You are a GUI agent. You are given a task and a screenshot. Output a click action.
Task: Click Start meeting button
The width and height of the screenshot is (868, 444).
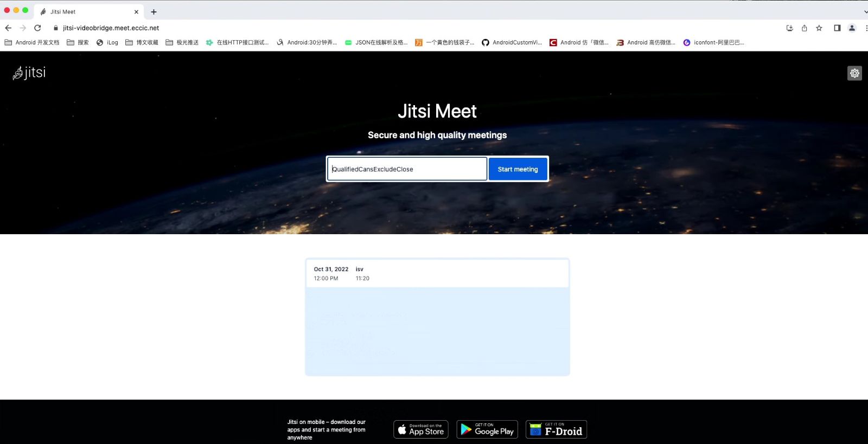point(518,169)
